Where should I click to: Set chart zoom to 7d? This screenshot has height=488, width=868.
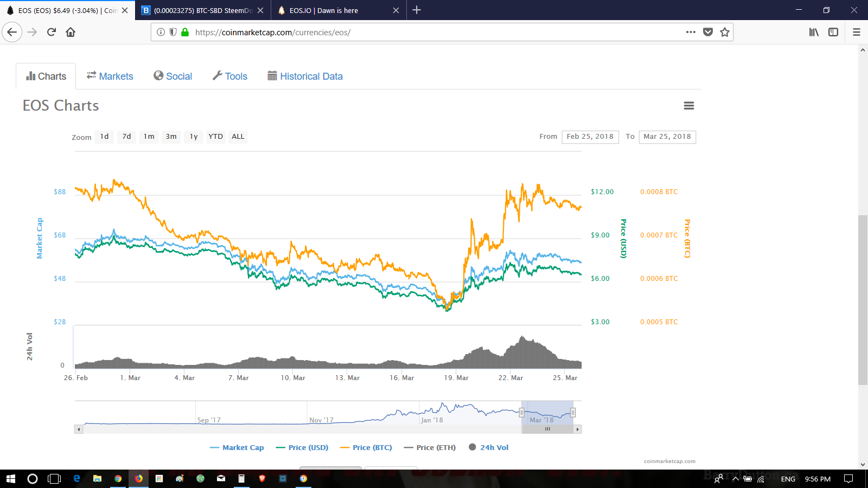127,137
